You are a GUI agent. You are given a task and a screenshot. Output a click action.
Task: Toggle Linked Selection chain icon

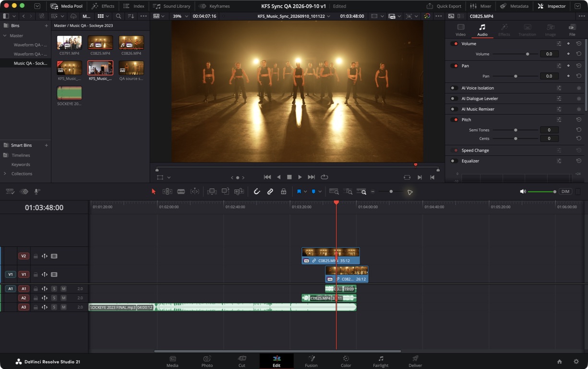click(x=270, y=191)
